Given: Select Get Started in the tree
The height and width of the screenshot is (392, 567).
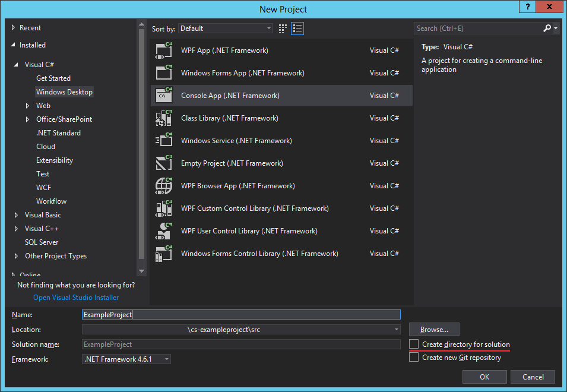Looking at the screenshot, I should tap(53, 78).
